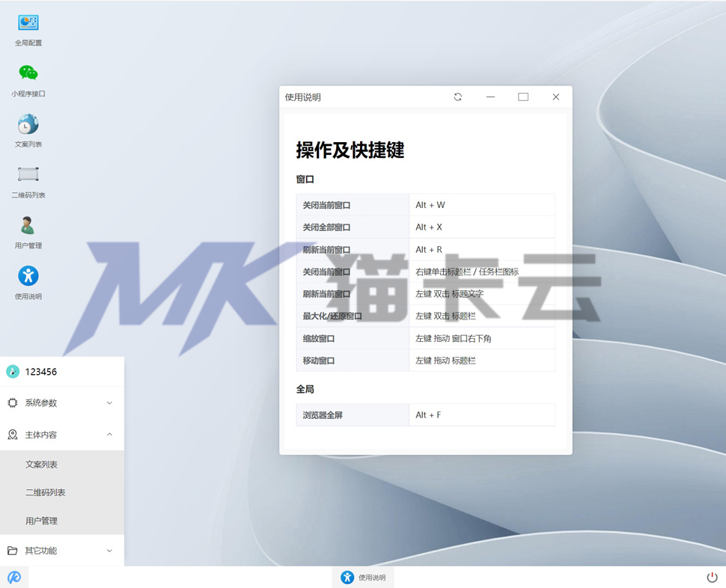The height and width of the screenshot is (588, 726).
Task: Click the 窗口 section heading
Action: (305, 179)
